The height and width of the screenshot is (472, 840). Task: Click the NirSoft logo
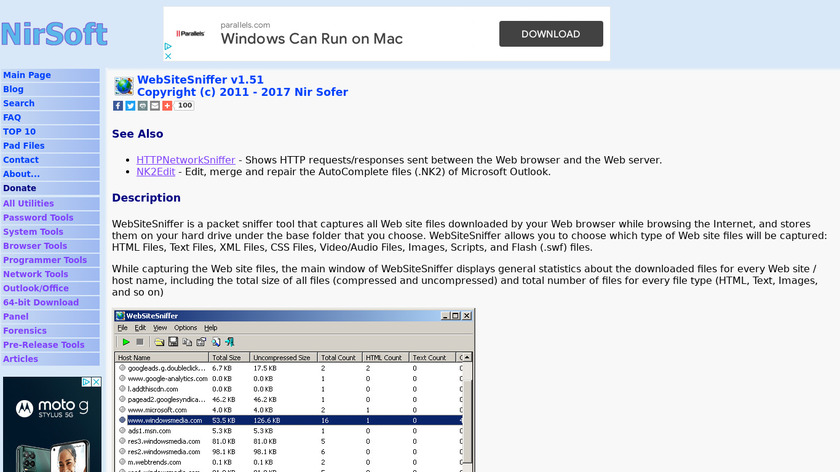click(x=54, y=34)
